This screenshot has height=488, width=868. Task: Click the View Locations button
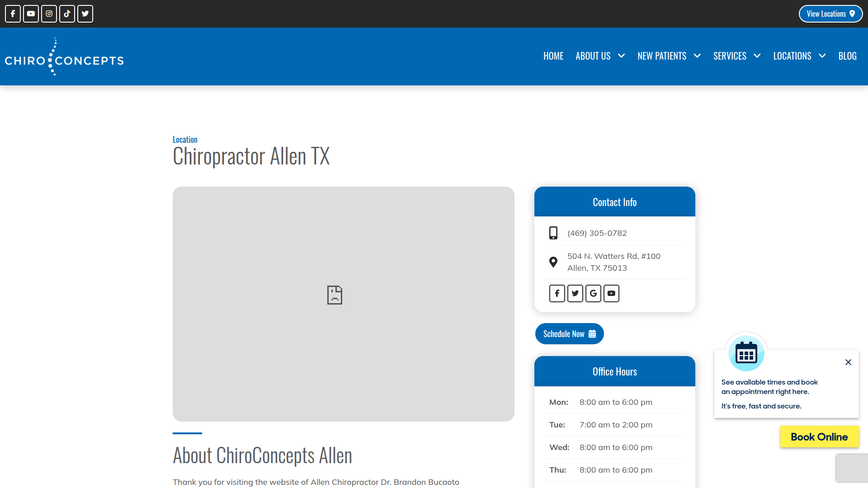pos(830,14)
